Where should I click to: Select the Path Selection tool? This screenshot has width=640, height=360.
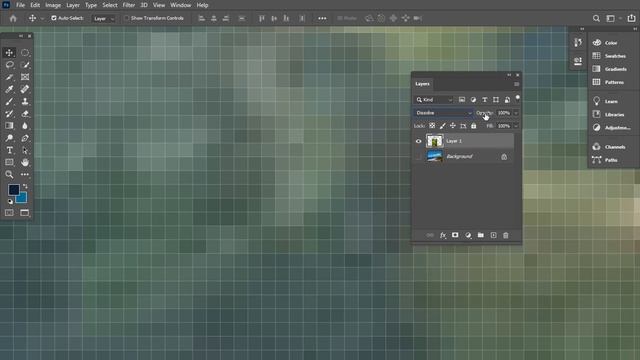tap(25, 150)
